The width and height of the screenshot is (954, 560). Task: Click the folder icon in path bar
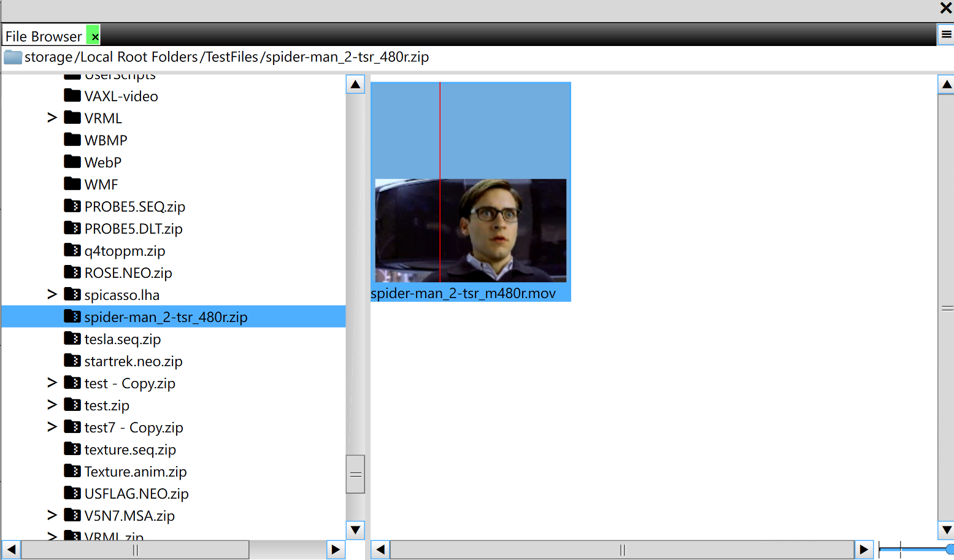pos(13,58)
